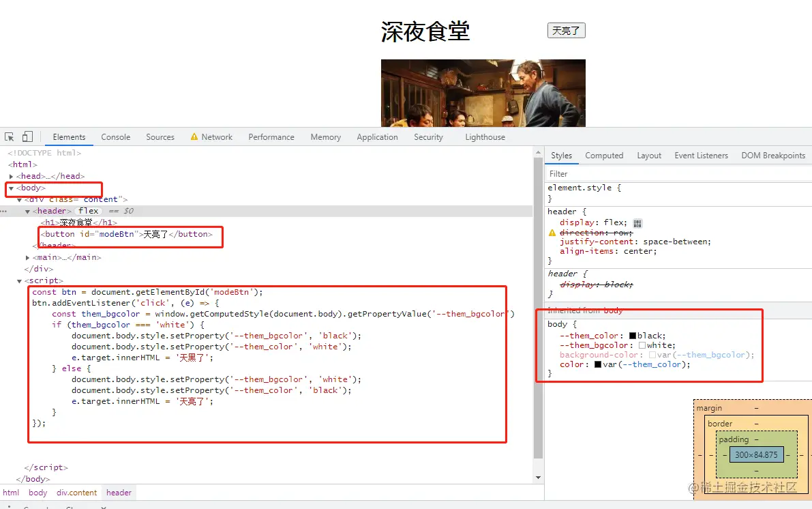Select the closing </div> line

click(x=39, y=269)
